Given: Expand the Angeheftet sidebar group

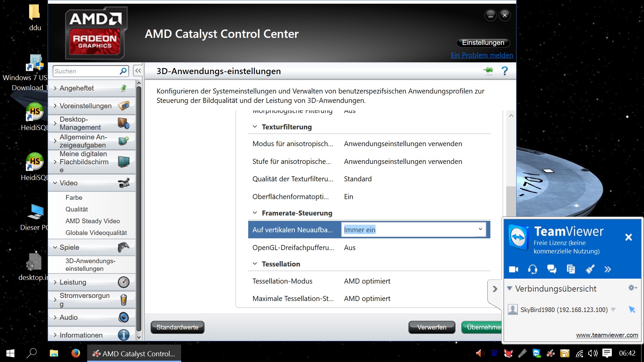Looking at the screenshot, I should [55, 88].
